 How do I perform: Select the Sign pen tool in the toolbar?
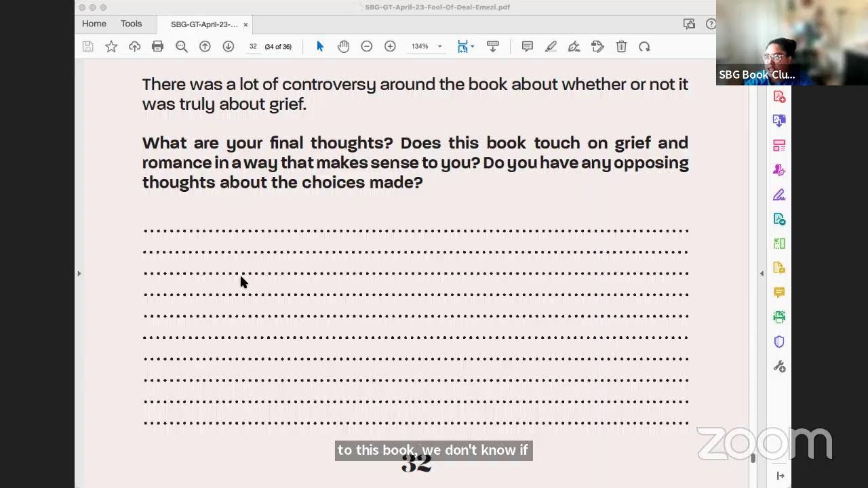click(x=574, y=46)
